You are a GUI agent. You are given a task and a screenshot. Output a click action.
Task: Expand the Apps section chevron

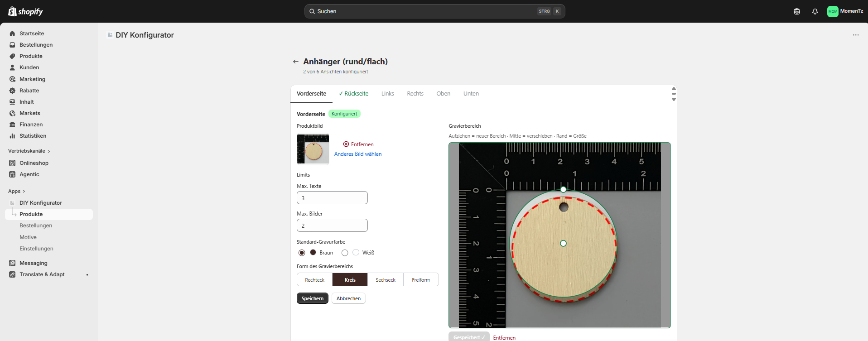24,192
